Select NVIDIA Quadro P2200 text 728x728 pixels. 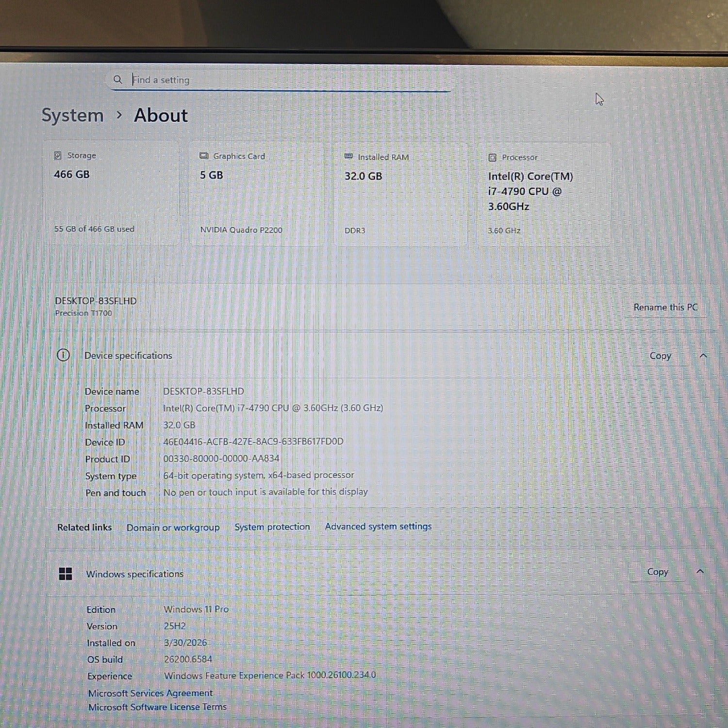[x=241, y=230]
